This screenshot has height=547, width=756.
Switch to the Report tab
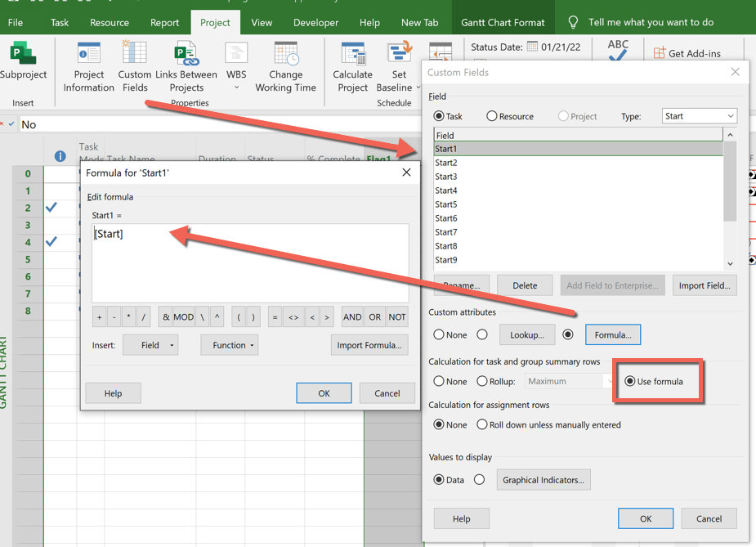pos(164,22)
